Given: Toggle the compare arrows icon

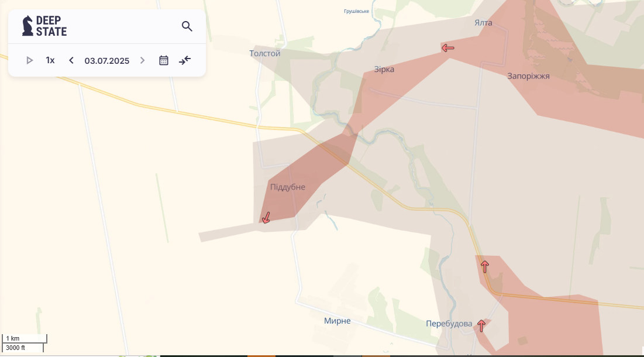Looking at the screenshot, I should (x=185, y=60).
